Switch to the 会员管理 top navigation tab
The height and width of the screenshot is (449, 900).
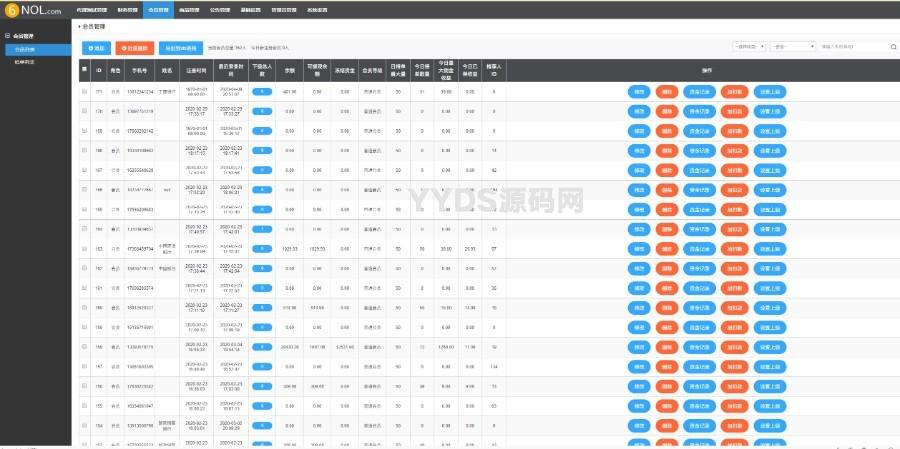coord(157,8)
